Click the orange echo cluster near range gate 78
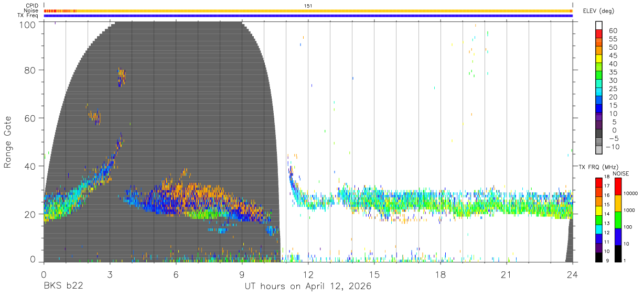Viewport: 644px width, 297px height. [x=122, y=76]
